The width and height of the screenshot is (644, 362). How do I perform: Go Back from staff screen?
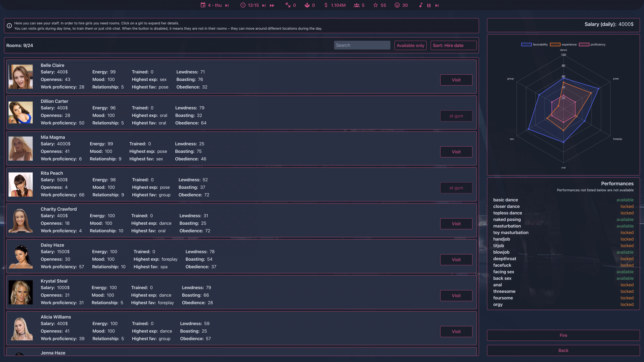tap(563, 350)
